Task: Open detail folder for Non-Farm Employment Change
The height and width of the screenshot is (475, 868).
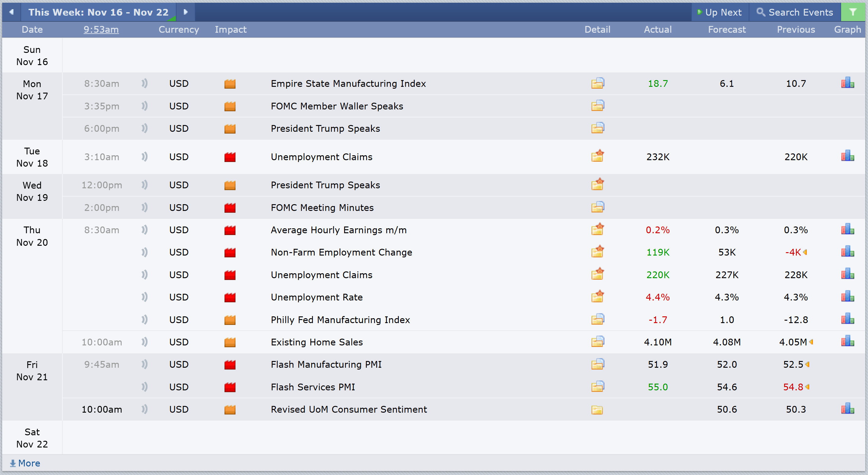Action: click(597, 252)
